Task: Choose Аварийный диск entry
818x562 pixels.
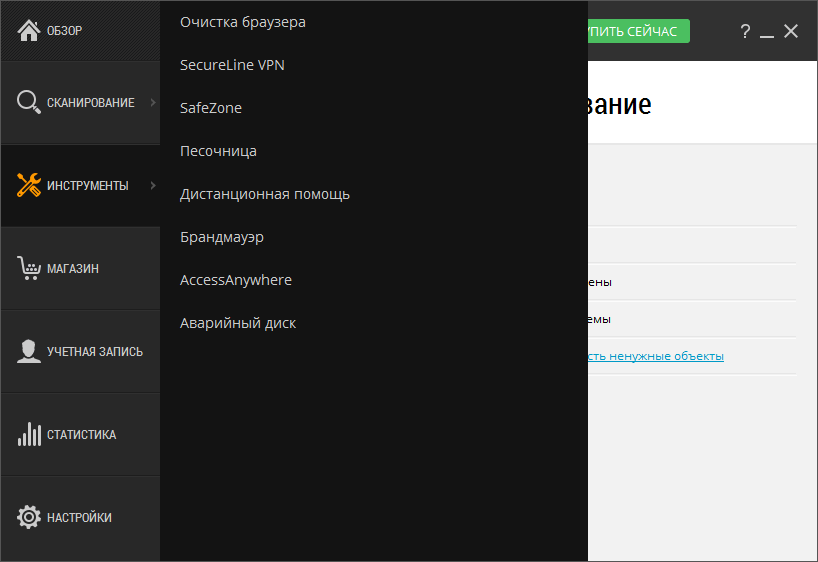Action: (x=238, y=324)
